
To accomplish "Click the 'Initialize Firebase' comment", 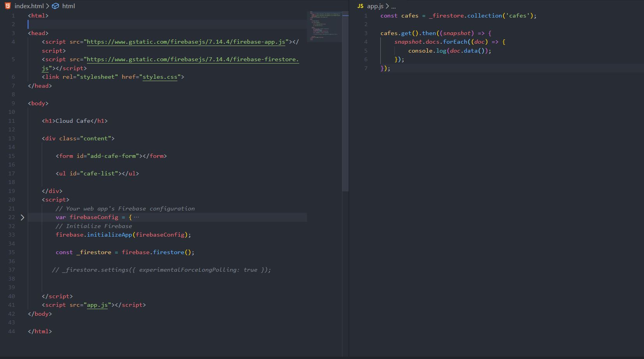I will click(94, 226).
